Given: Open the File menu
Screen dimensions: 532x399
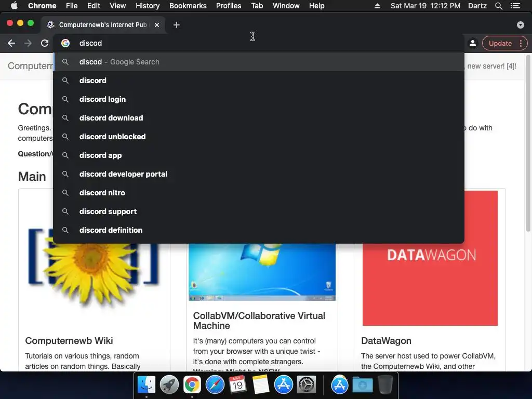Looking at the screenshot, I should point(72,6).
